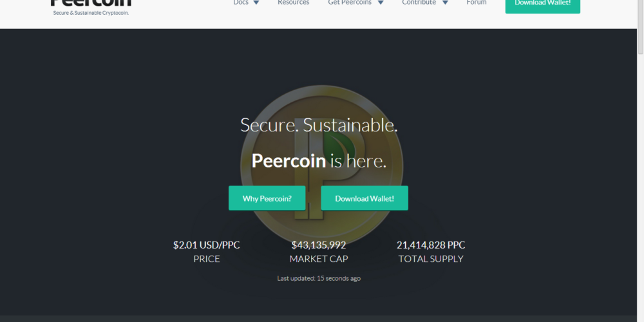Click the Peercoin logo in header
The height and width of the screenshot is (322, 644).
[x=91, y=3]
